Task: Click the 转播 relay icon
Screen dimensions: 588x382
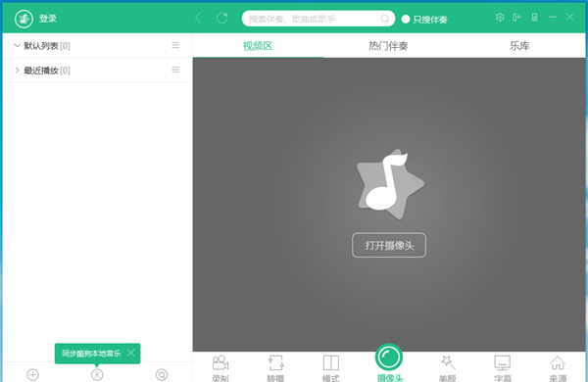Action: click(276, 362)
